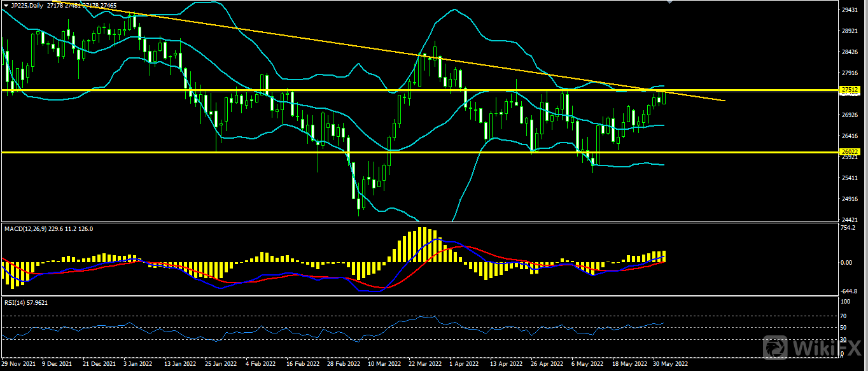This screenshot has width=868, height=371.
Task: Click the MACD 754.2 scale value
Action: [x=848, y=227]
